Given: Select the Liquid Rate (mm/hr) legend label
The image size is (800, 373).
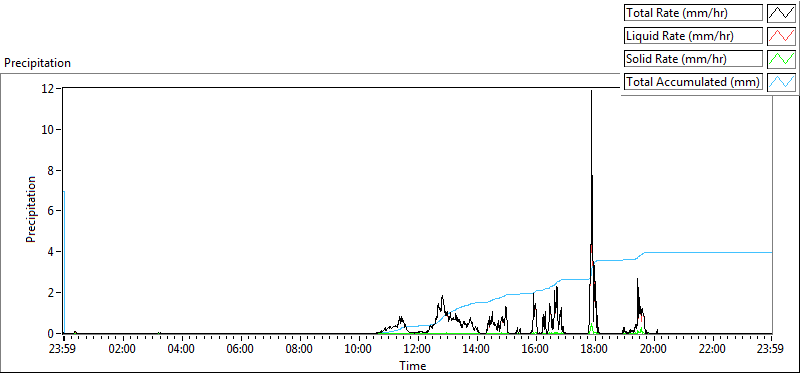Looking at the screenshot, I should click(693, 36).
